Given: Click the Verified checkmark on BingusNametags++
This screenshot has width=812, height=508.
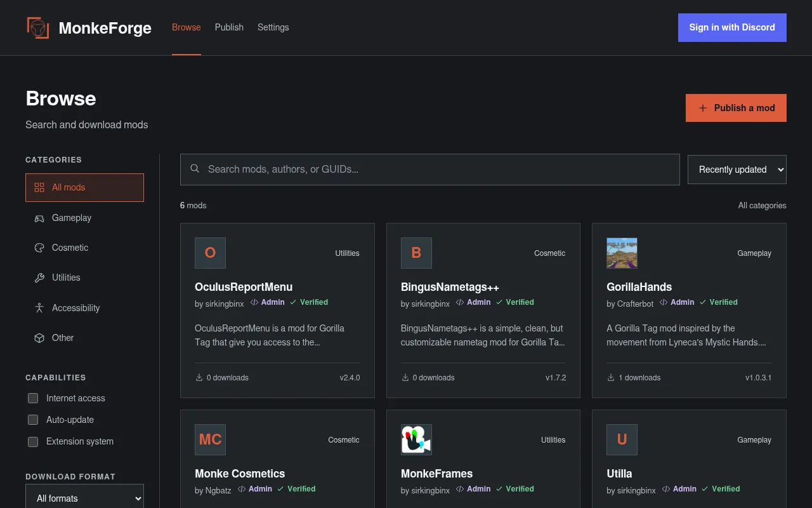Looking at the screenshot, I should 499,302.
